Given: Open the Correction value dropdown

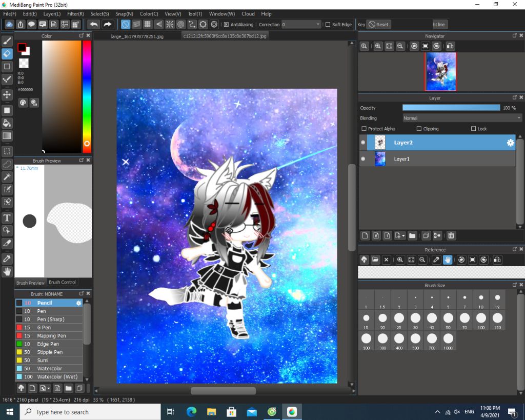Looking at the screenshot, I should tap(301, 25).
